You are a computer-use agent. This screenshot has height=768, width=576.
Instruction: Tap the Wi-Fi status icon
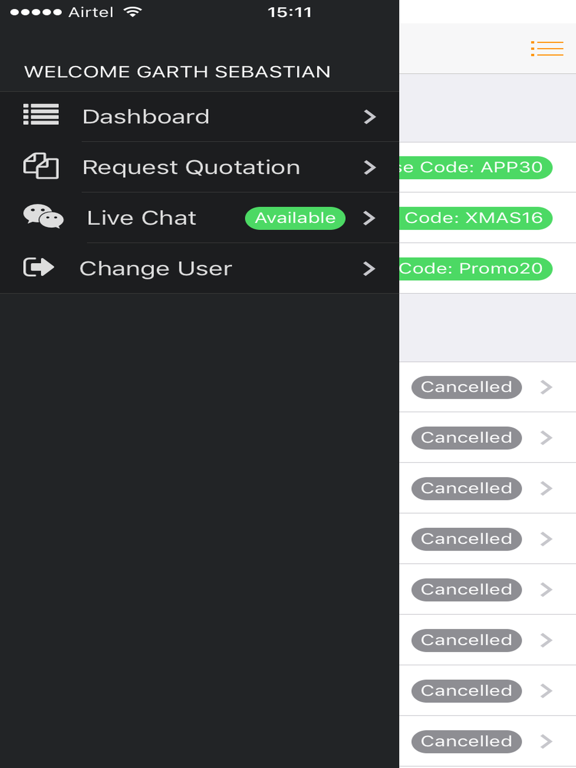click(x=132, y=12)
